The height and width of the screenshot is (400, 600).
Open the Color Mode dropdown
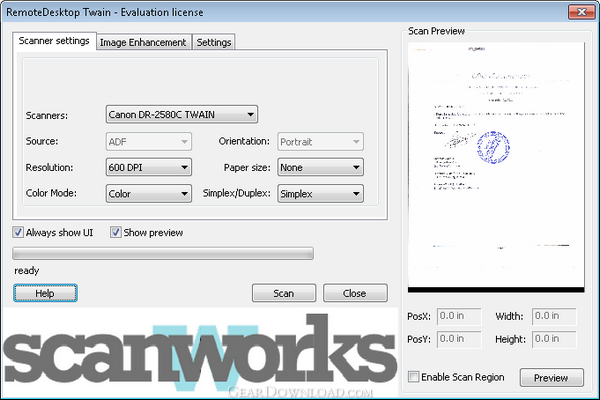pyautogui.click(x=148, y=193)
